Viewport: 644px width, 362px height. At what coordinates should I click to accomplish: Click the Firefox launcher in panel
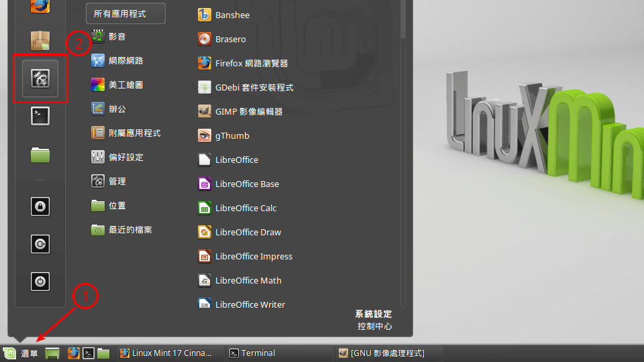74,353
